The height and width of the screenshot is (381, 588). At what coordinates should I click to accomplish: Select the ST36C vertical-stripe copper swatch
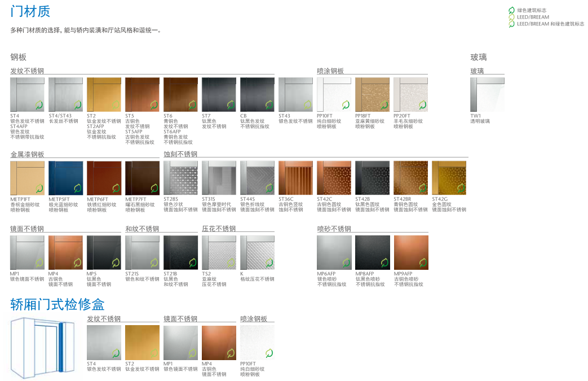295,178
